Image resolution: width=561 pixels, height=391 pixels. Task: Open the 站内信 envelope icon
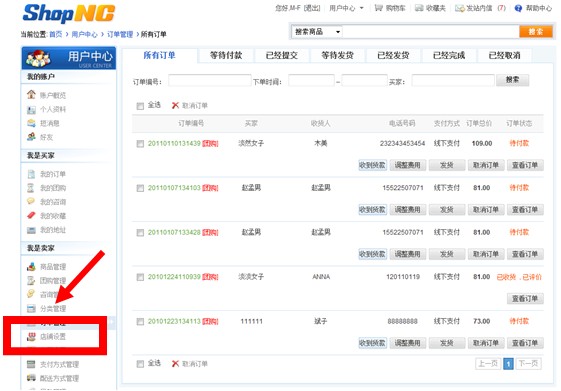[x=459, y=8]
